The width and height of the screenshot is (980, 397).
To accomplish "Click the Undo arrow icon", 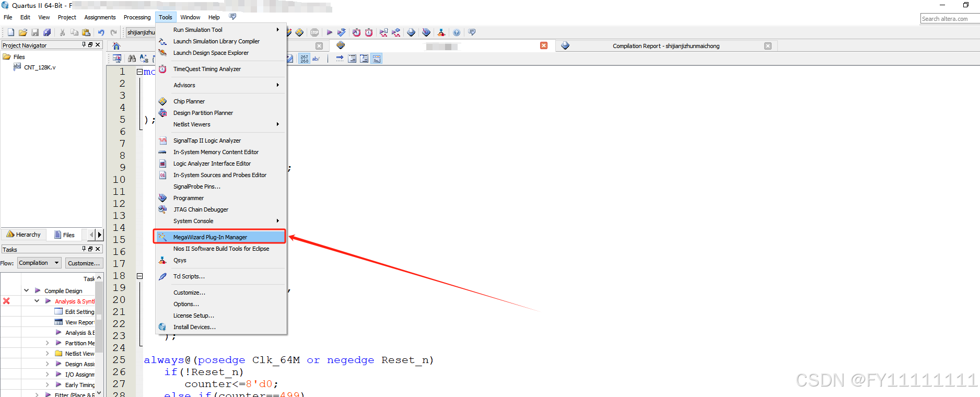I will tap(101, 32).
